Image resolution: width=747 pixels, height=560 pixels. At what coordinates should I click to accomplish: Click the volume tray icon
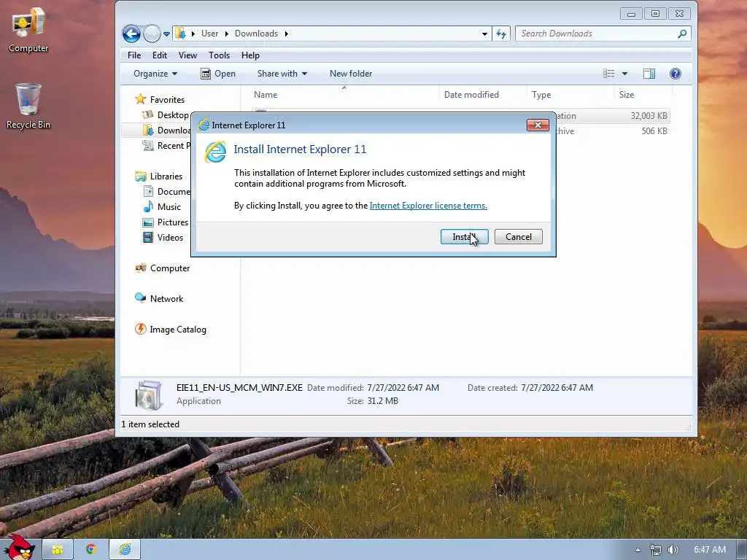click(x=673, y=550)
